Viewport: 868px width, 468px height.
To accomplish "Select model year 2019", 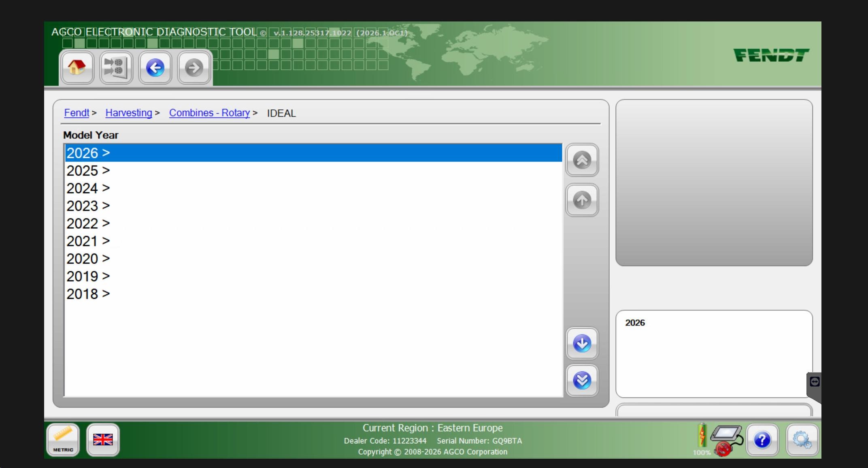I will pyautogui.click(x=313, y=277).
